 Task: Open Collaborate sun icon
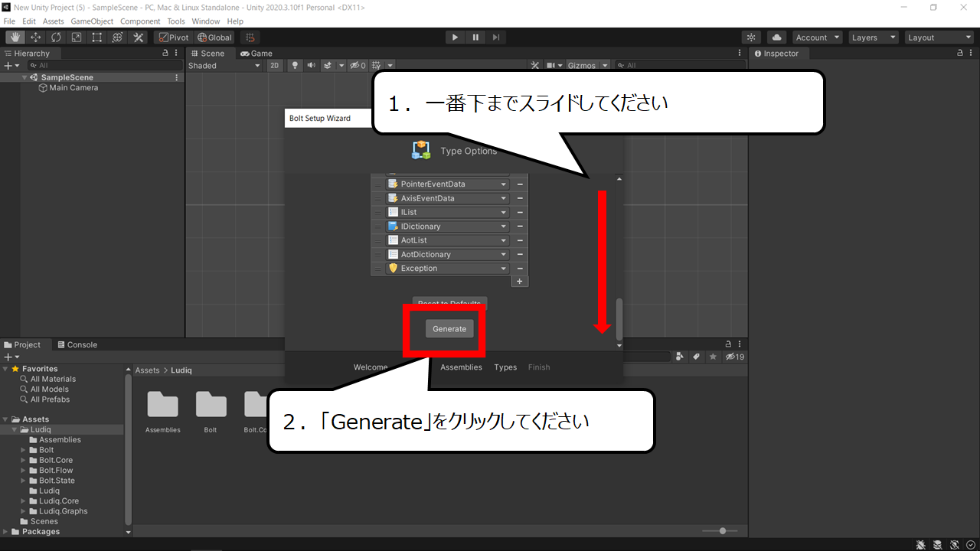point(752,37)
